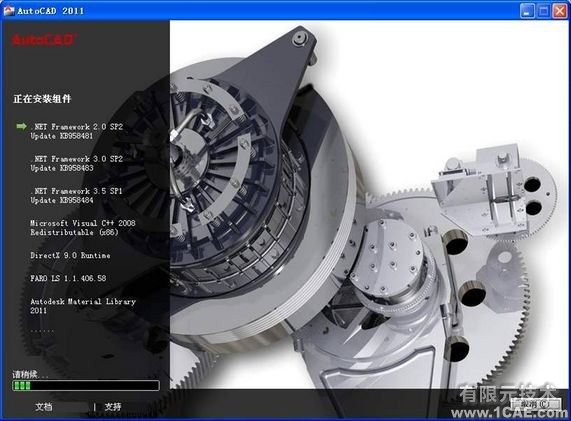Click "Update KB958484" text
The width and height of the screenshot is (571, 421).
point(62,200)
